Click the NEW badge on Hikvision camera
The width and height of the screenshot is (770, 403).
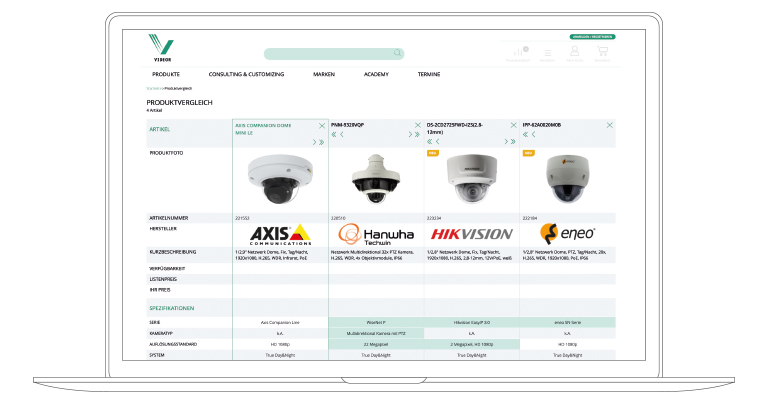coord(433,153)
